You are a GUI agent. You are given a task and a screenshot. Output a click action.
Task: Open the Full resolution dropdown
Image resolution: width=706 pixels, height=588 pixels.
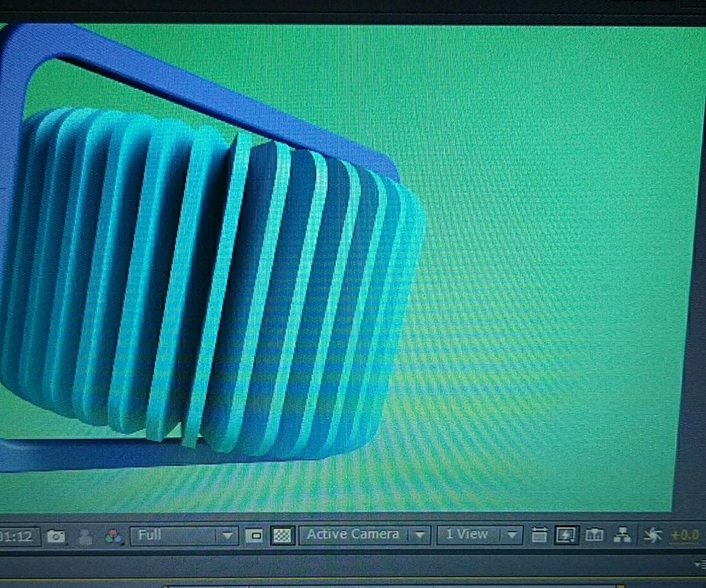click(184, 535)
